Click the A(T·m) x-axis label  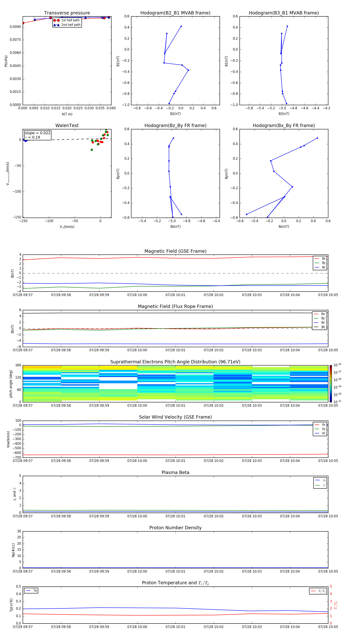pyautogui.click(x=67, y=114)
